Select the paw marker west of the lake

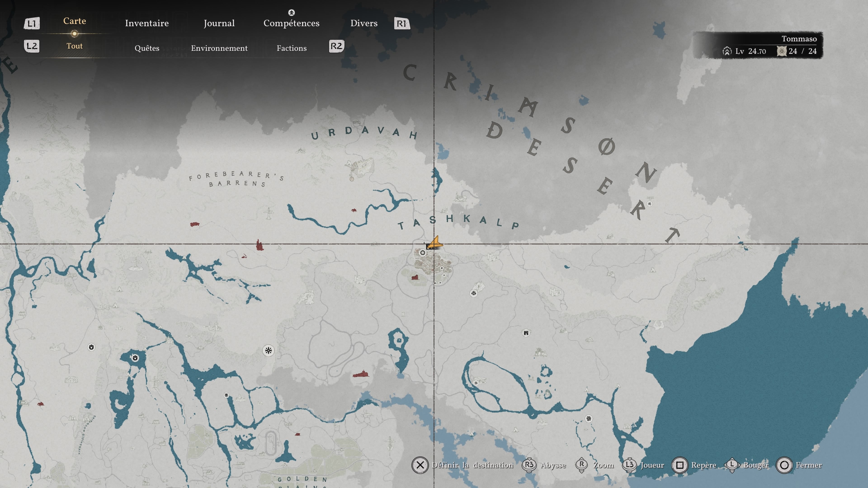(91, 347)
